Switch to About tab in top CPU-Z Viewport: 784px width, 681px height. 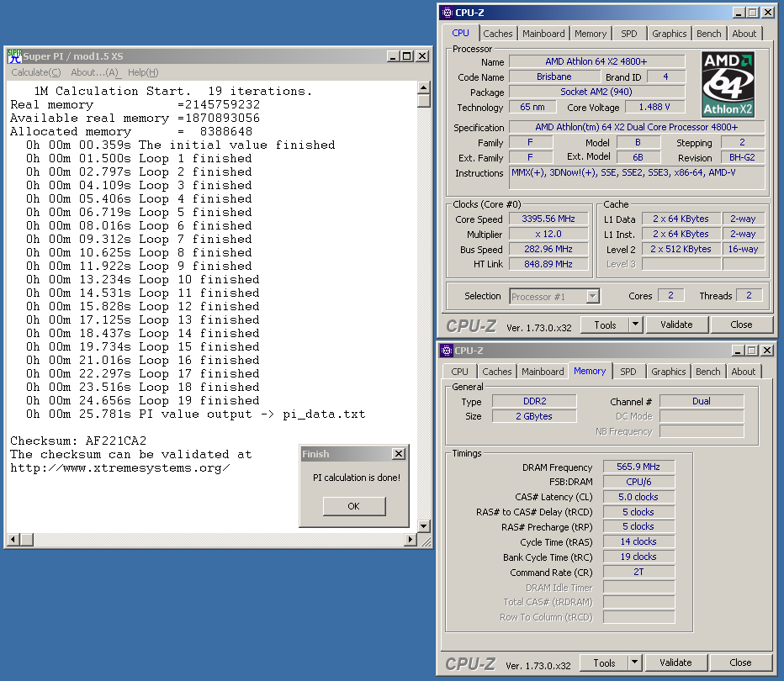pos(744,34)
